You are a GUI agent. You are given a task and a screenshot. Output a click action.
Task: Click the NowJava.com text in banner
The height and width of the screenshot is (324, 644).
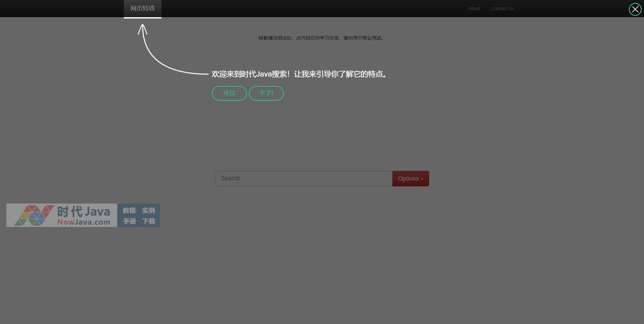[x=84, y=222]
